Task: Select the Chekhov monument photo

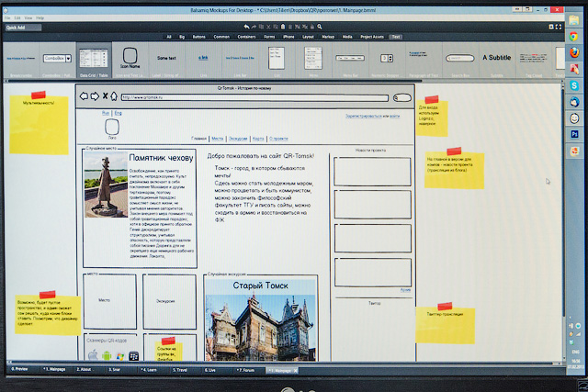Action: [x=107, y=185]
